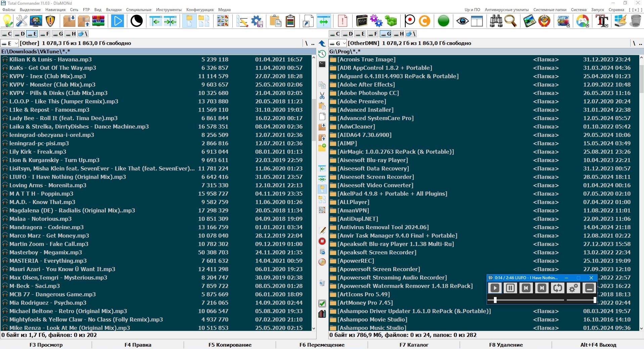Select file Masterboy - Megamix.mp3
The image size is (644, 349).
156,252
